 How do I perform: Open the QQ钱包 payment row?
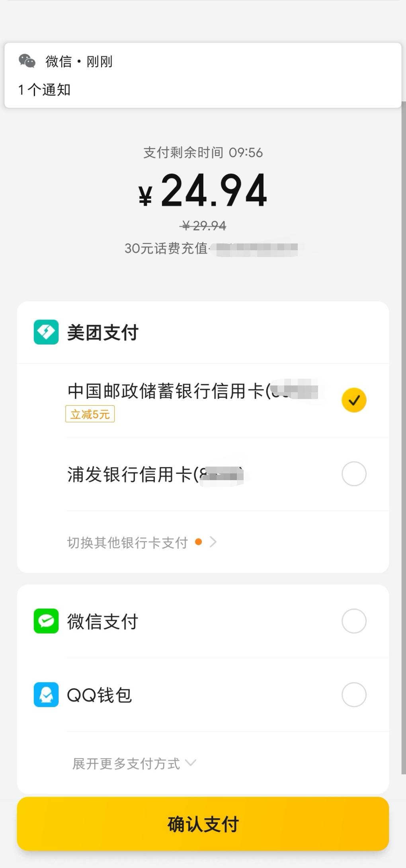coord(199,695)
